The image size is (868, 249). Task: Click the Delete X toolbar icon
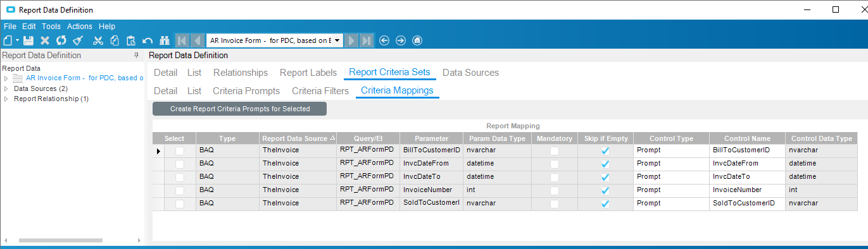coord(45,40)
